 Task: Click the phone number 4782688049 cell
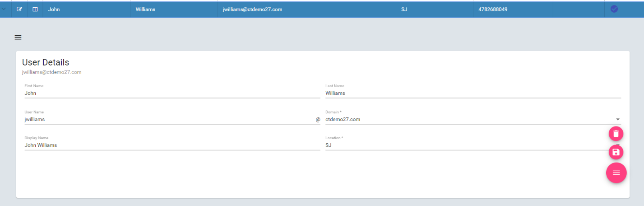pos(513,9)
